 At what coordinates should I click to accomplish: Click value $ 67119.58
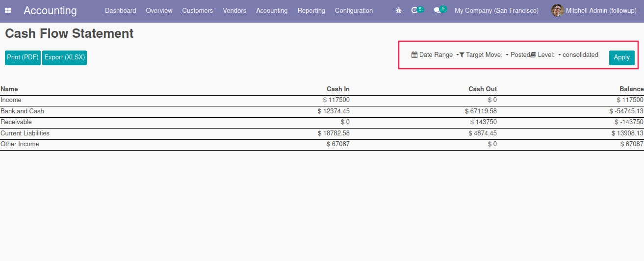(x=481, y=111)
